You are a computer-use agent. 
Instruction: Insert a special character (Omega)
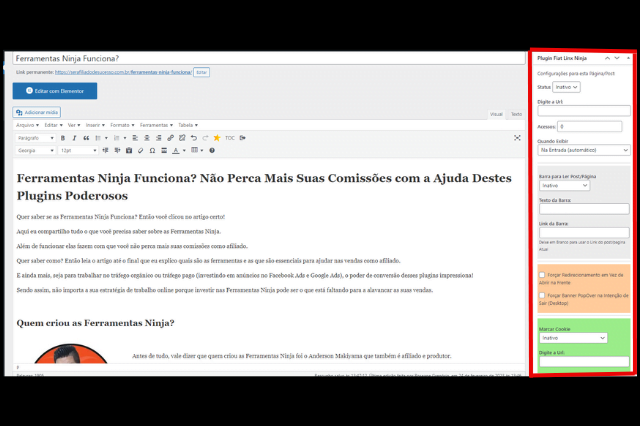click(152, 151)
